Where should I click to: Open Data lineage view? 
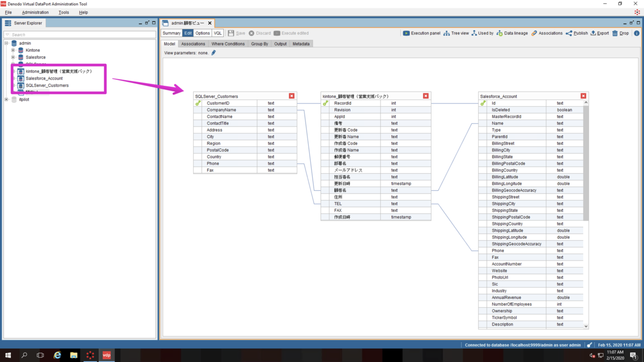(512, 33)
